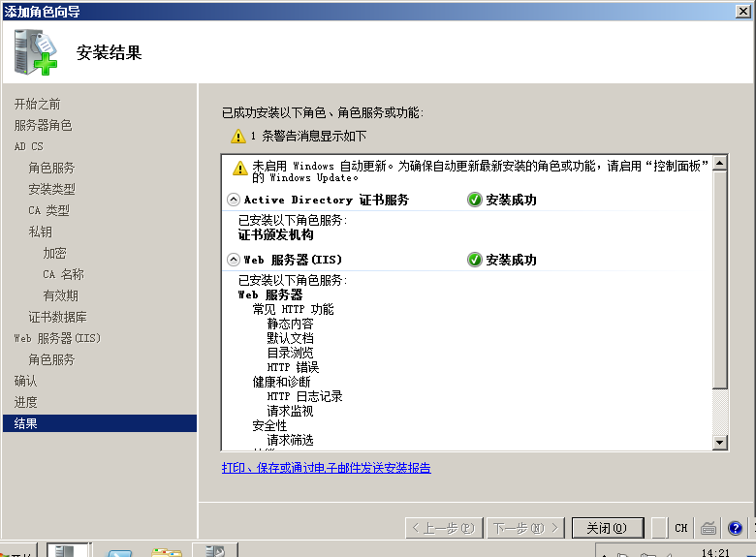This screenshot has width=756, height=557.
Task: Select 开始之前 step in wizard sidebar
Action: (37, 104)
